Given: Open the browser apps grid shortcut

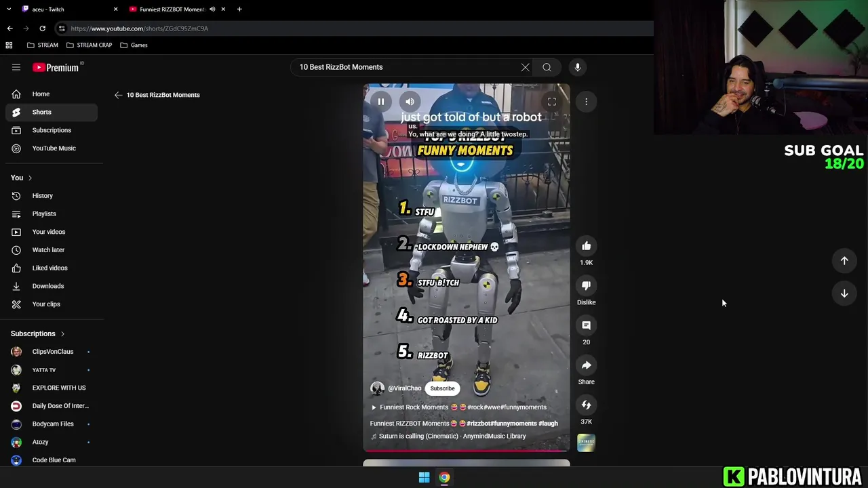Looking at the screenshot, I should point(9,45).
